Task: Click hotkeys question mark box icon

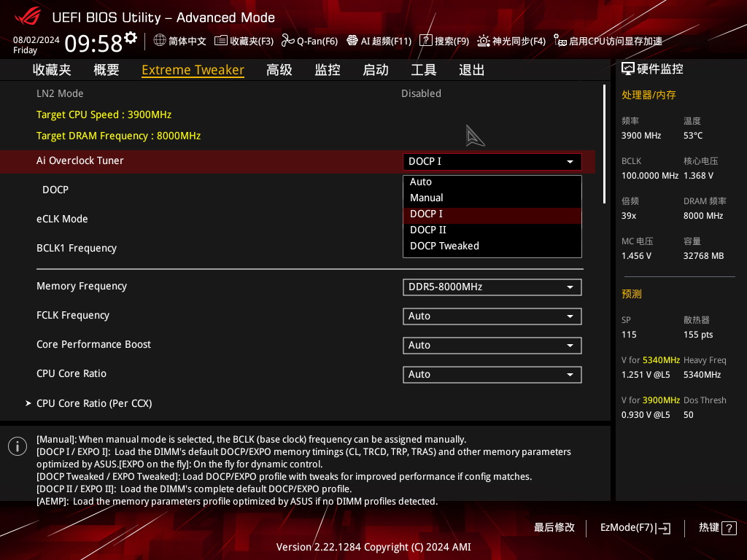Action: (729, 528)
